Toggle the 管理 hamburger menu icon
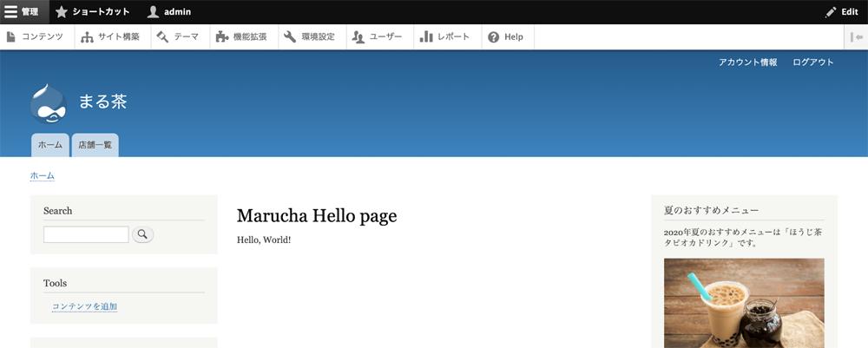868x348 pixels. point(24,11)
